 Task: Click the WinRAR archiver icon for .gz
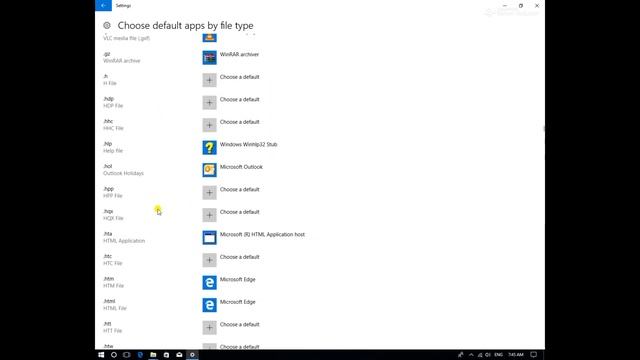pos(209,58)
